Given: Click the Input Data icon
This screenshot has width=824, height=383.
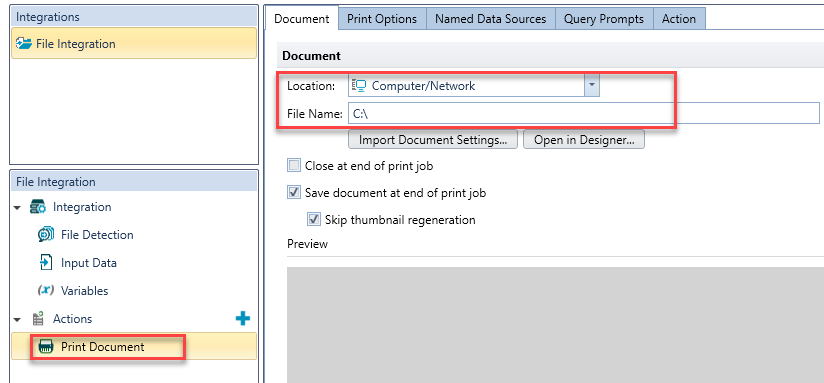Looking at the screenshot, I should click(46, 263).
